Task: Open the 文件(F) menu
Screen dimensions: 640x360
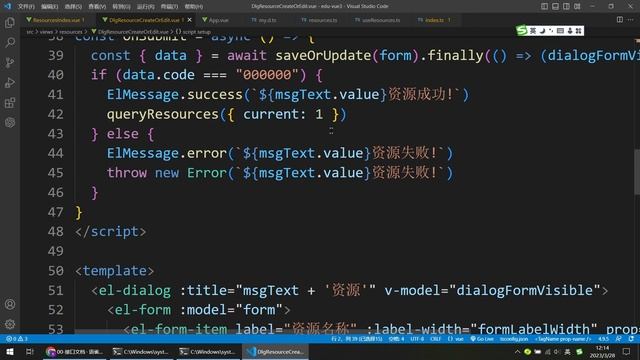Action: click(26, 7)
